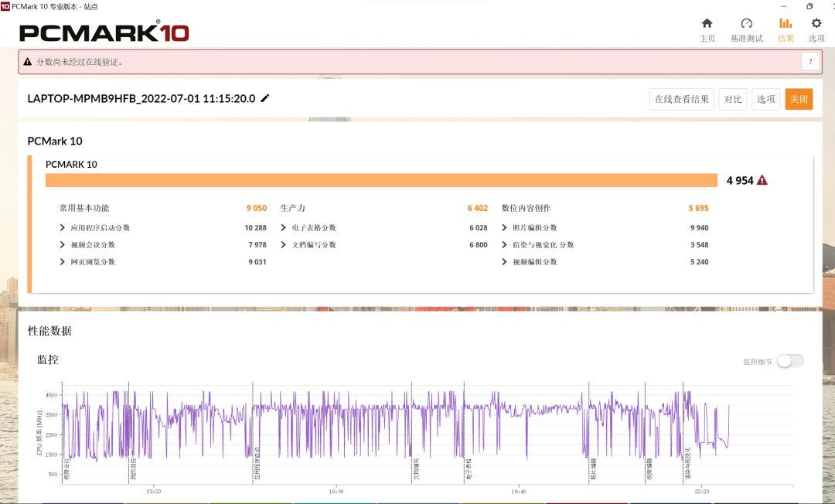Click the 数位内容创作 score 5 695

pyautogui.click(x=698, y=208)
